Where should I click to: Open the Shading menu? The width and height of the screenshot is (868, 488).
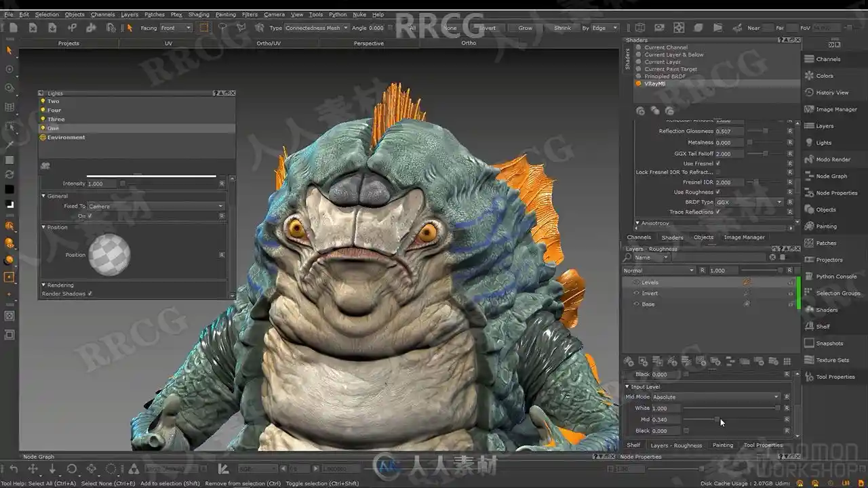199,14
